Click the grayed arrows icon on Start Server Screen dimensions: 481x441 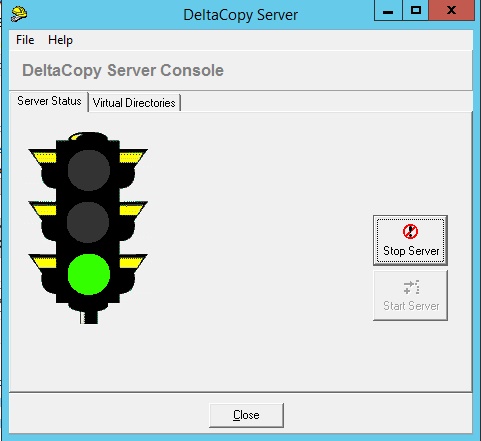point(411,288)
